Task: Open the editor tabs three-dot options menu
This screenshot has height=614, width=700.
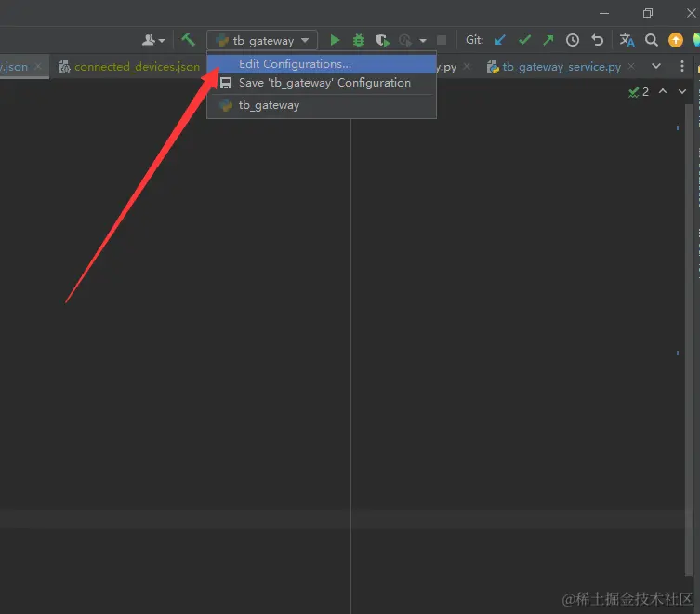Action: [681, 66]
